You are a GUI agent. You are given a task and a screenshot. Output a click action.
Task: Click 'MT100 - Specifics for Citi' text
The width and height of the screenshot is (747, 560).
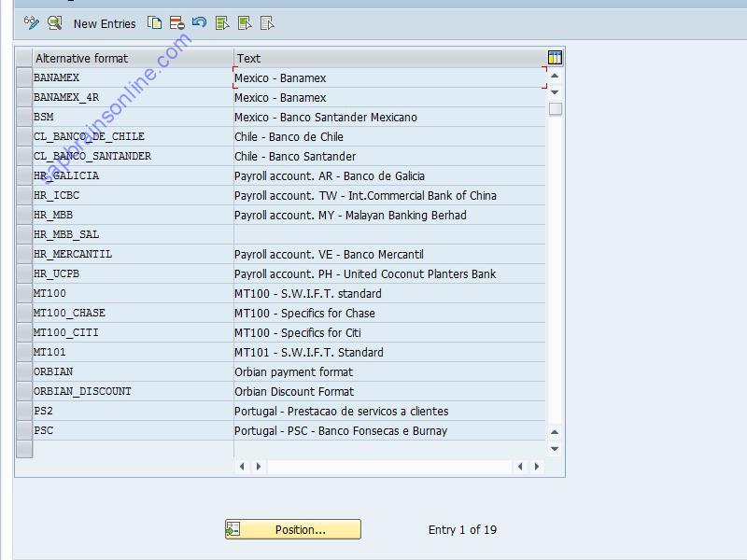pos(298,333)
